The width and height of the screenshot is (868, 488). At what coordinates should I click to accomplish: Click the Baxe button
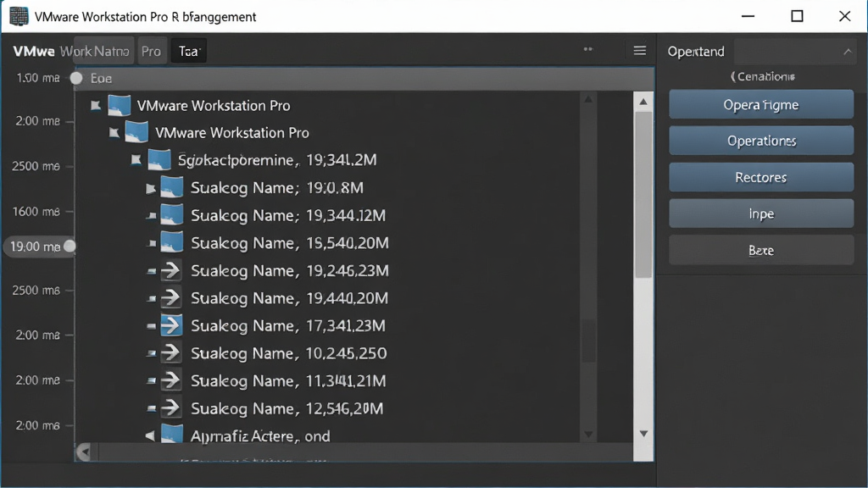[761, 251]
